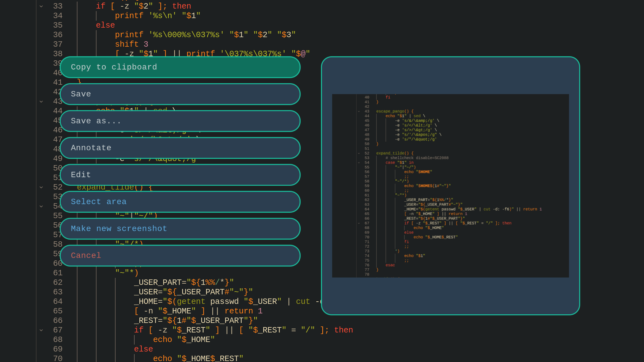The height and width of the screenshot is (362, 644).
Task: Collapse the case statement fold at line 54
Action: point(41,206)
